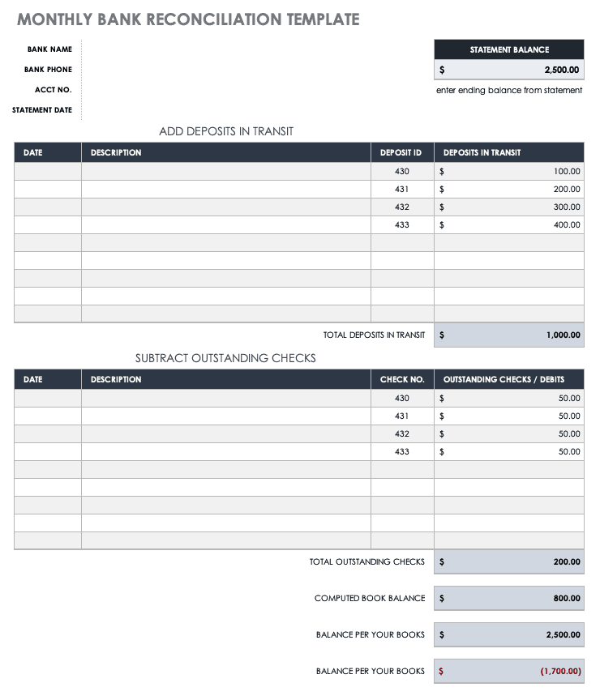Select the Add Deposits in Transit heading
The height and width of the screenshot is (700, 600).
[x=226, y=131]
